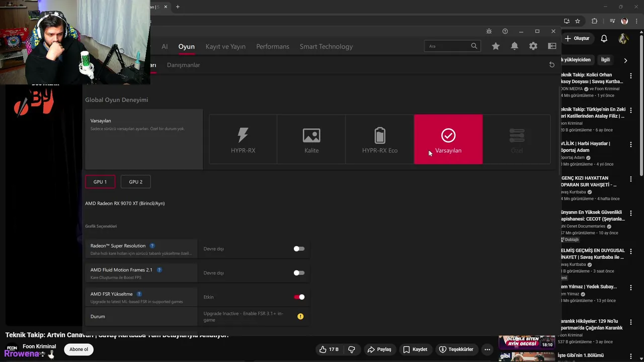Select the HYPR-RX profile tile
The image size is (644, 362).
pos(243,139)
